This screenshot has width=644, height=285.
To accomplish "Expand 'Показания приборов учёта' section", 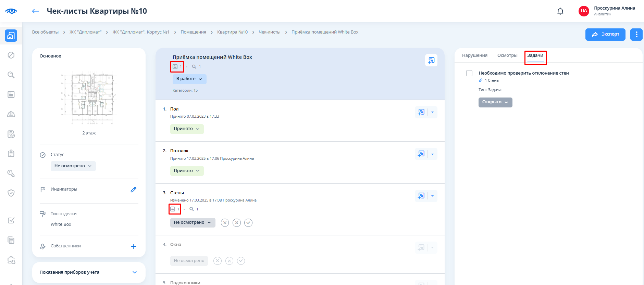I will coord(135,272).
